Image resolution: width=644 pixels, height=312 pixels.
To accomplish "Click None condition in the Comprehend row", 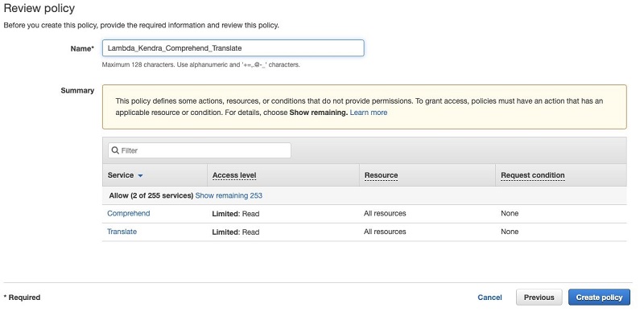I will (510, 213).
